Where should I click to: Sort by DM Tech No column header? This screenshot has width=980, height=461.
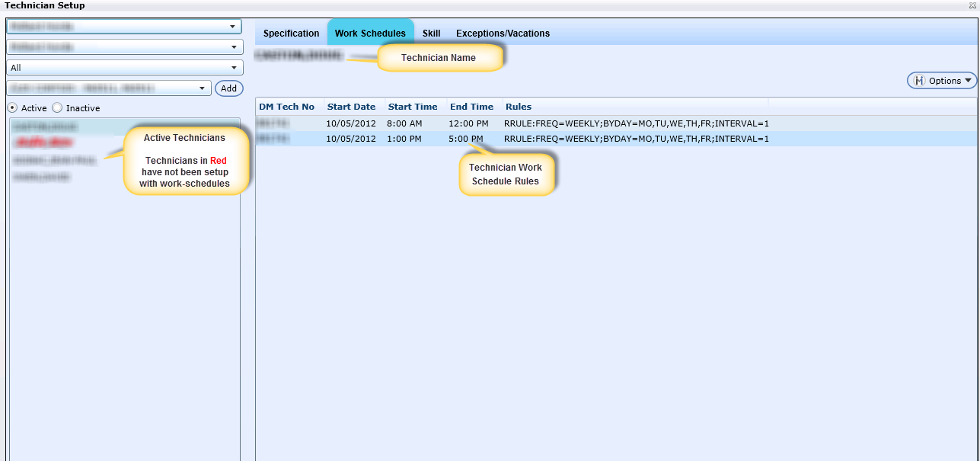click(286, 107)
